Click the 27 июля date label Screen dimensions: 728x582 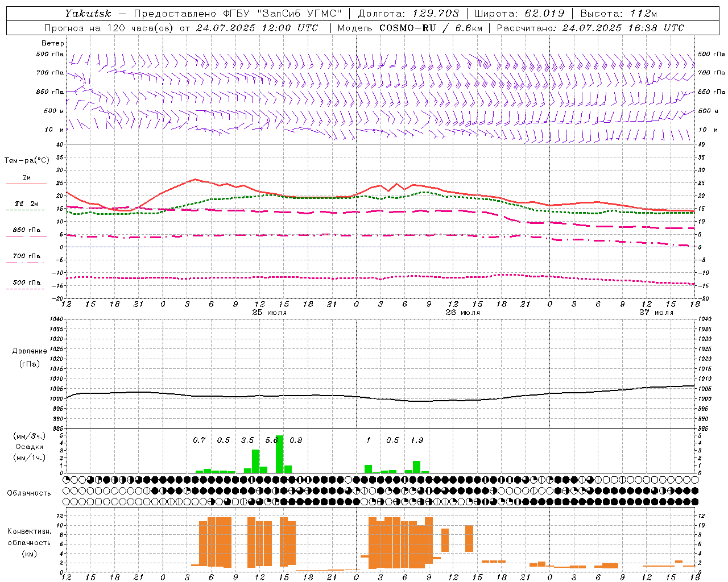click(656, 313)
